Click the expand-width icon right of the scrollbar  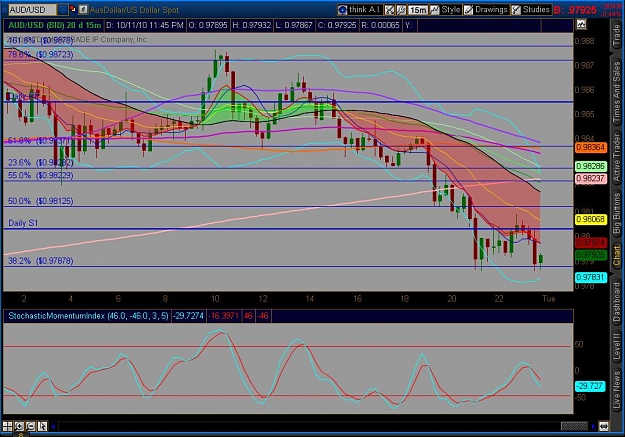tap(603, 426)
